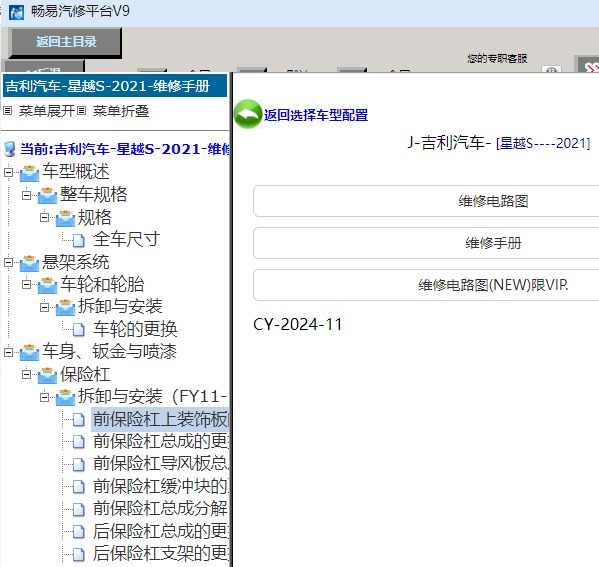Select the 前保险杠总成分解 tree item
The width and height of the screenshot is (599, 567).
point(160,509)
